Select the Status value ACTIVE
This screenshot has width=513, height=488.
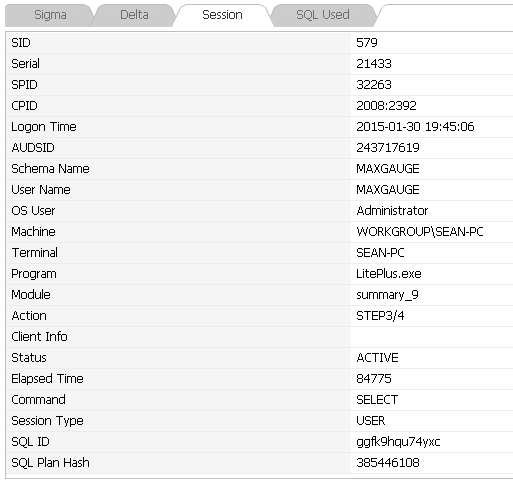point(377,358)
